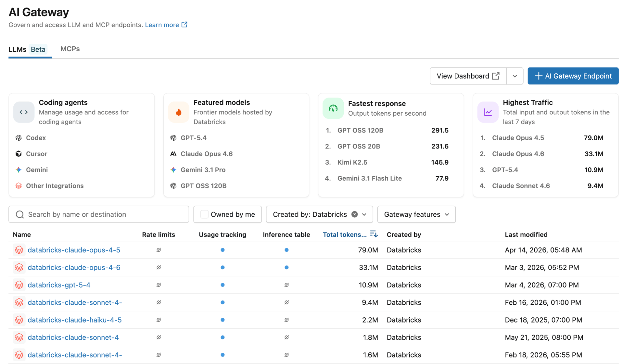Image resolution: width=623 pixels, height=364 pixels.
Task: Select the Codex coding agent icon
Action: (18, 137)
